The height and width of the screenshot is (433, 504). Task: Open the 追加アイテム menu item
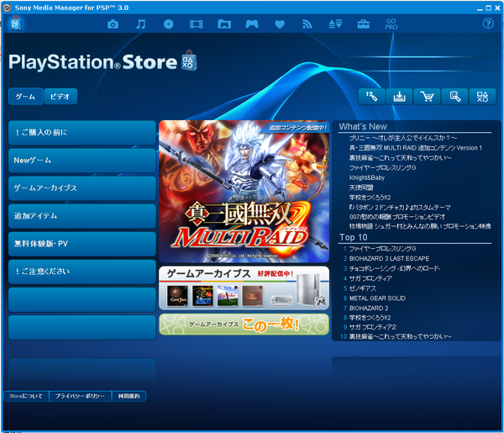pyautogui.click(x=82, y=216)
